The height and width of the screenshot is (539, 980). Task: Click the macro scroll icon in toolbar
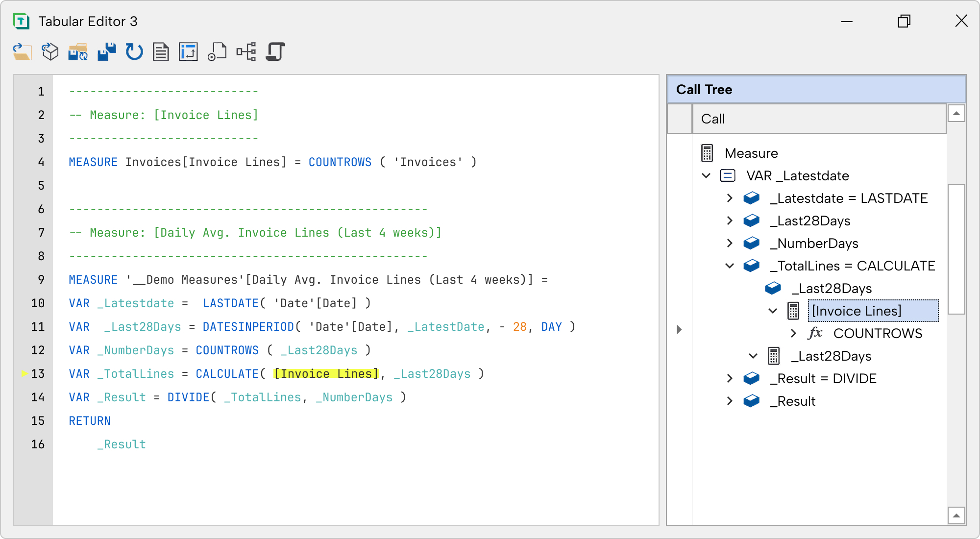tap(275, 51)
